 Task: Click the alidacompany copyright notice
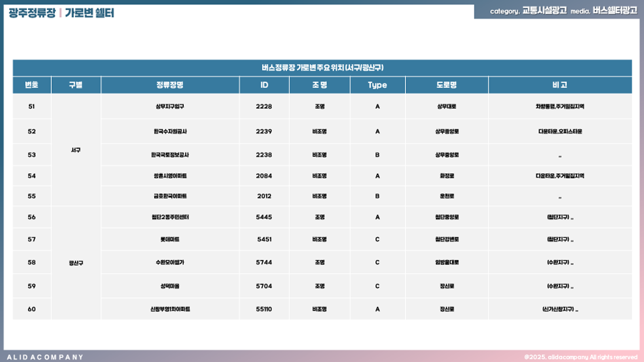[x=581, y=357]
